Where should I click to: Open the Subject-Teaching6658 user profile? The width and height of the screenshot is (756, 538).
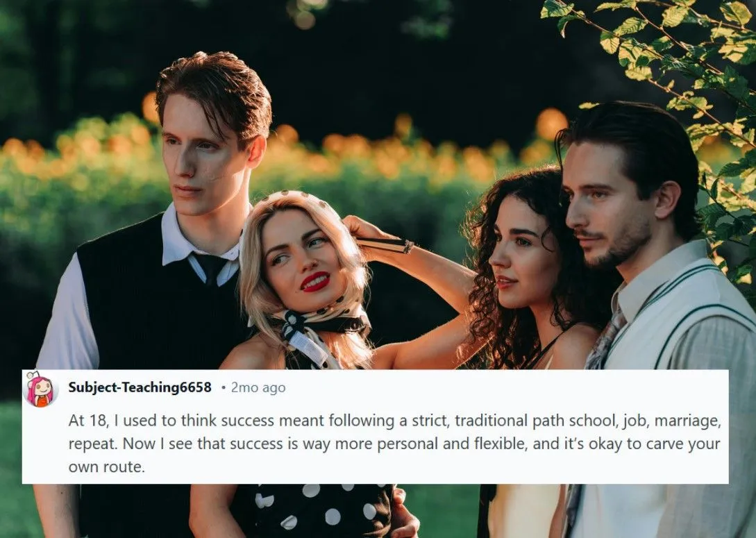pyautogui.click(x=140, y=387)
